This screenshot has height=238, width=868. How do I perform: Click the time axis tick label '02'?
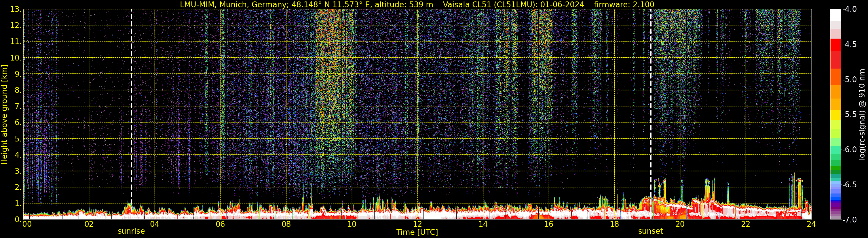point(89,224)
